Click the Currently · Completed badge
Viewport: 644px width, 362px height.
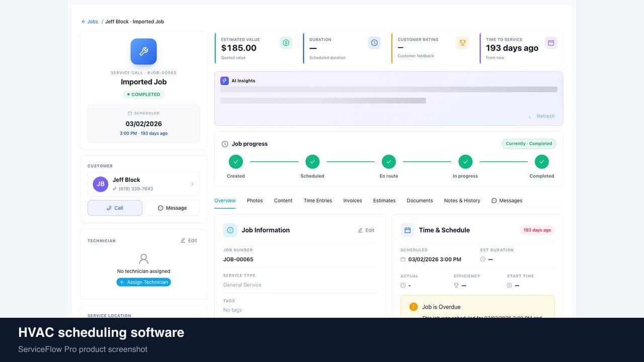click(x=529, y=144)
